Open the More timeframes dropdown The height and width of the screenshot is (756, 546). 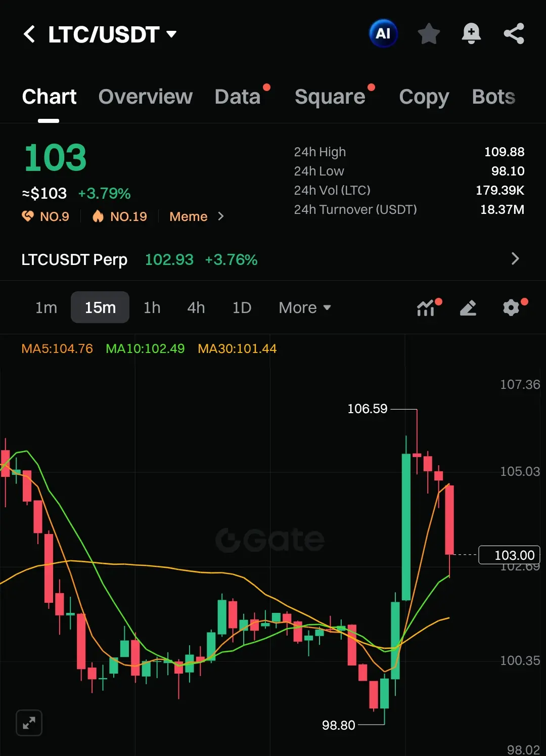[x=305, y=307]
